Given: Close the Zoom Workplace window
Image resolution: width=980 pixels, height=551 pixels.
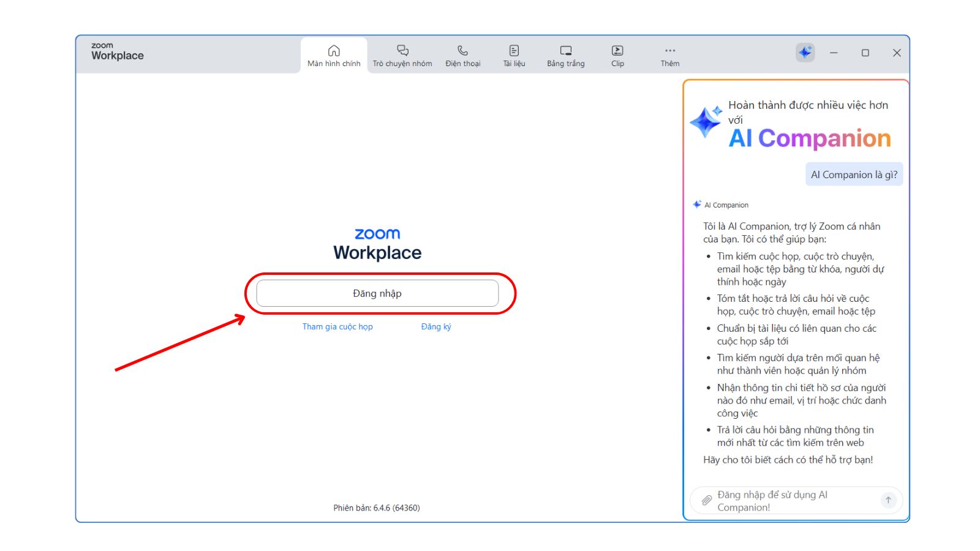Looking at the screenshot, I should coord(897,53).
